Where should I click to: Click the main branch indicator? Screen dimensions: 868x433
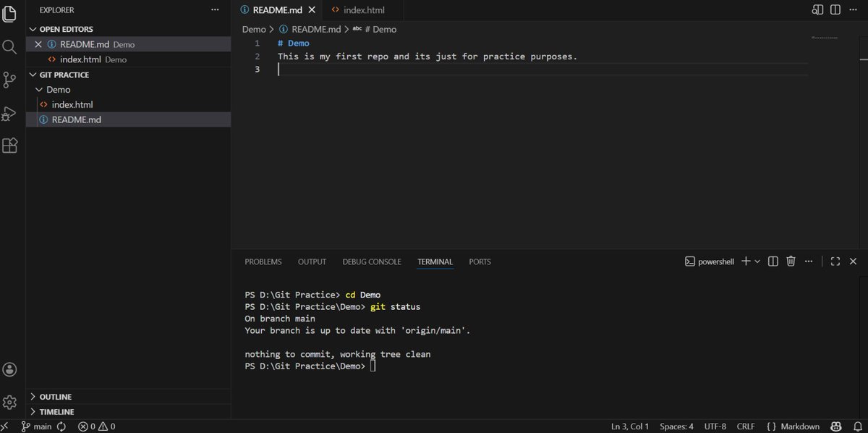36,426
